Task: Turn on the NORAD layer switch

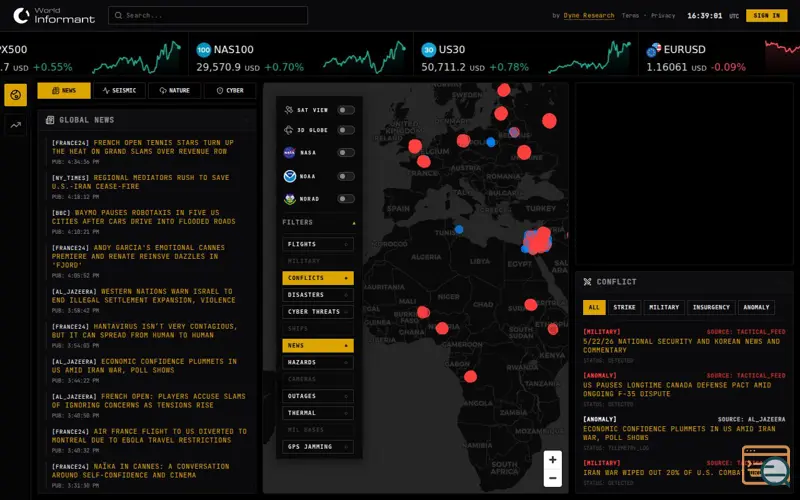Action: (x=346, y=199)
